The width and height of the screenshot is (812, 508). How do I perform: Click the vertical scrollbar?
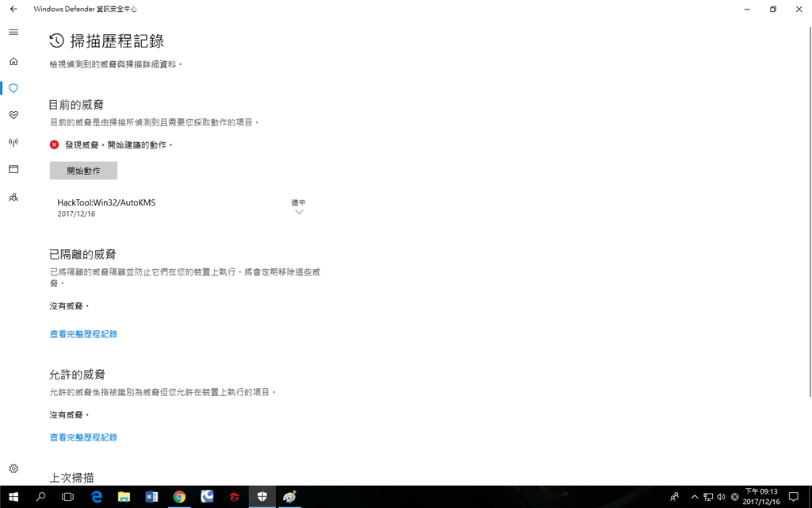810,213
